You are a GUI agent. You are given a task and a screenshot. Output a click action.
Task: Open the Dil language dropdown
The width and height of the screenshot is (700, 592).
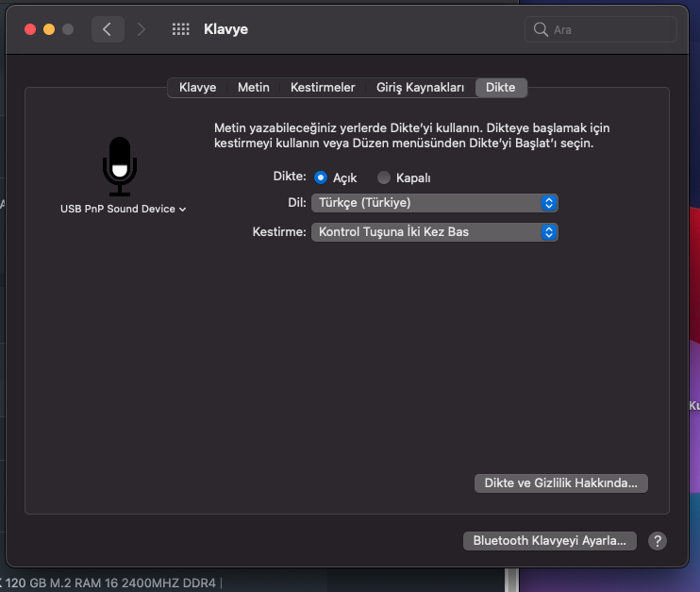(434, 203)
